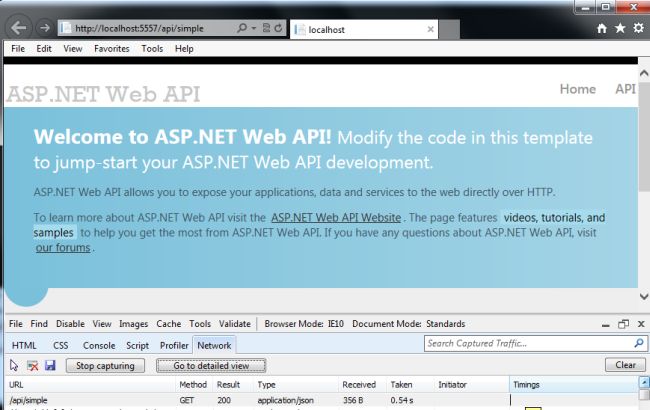Open the developer tools View menu
The image size is (650, 410).
coord(102,324)
